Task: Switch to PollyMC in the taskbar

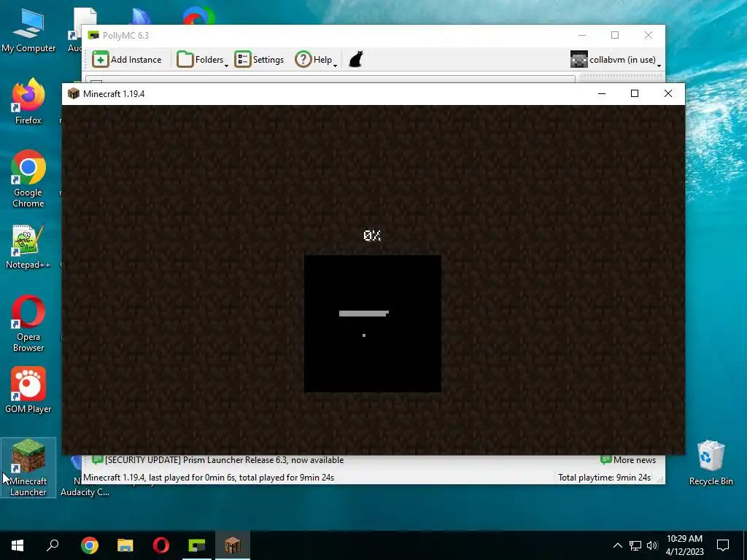Action: (197, 545)
